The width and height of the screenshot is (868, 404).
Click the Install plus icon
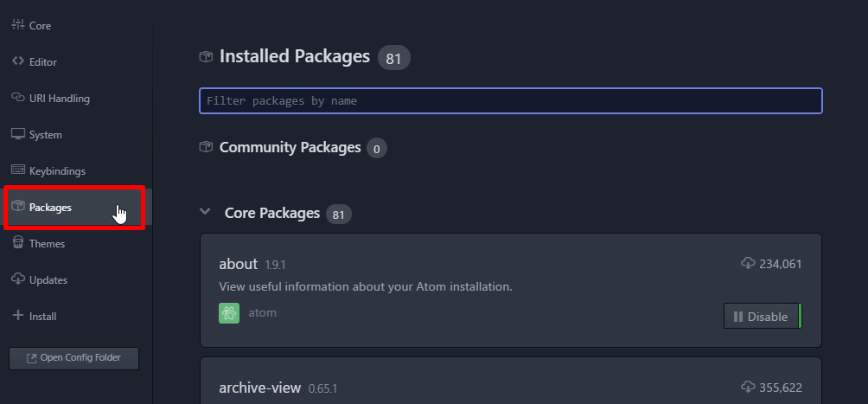[x=18, y=316]
